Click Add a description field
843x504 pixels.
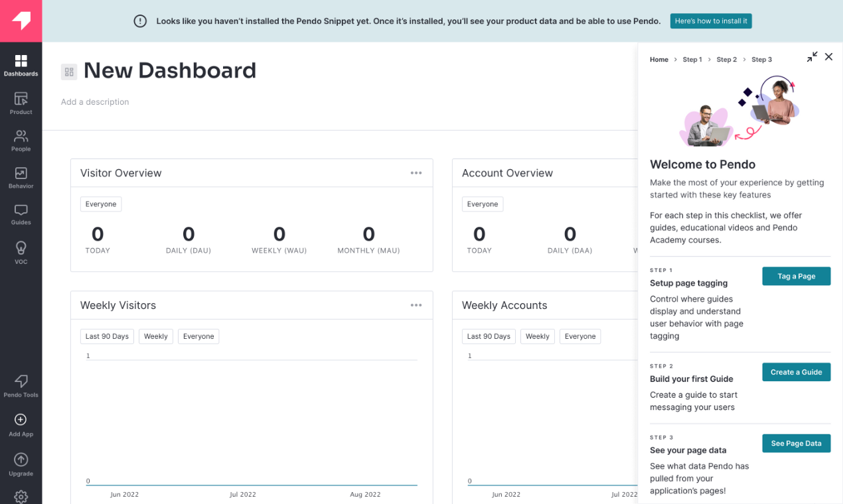pyautogui.click(x=95, y=102)
